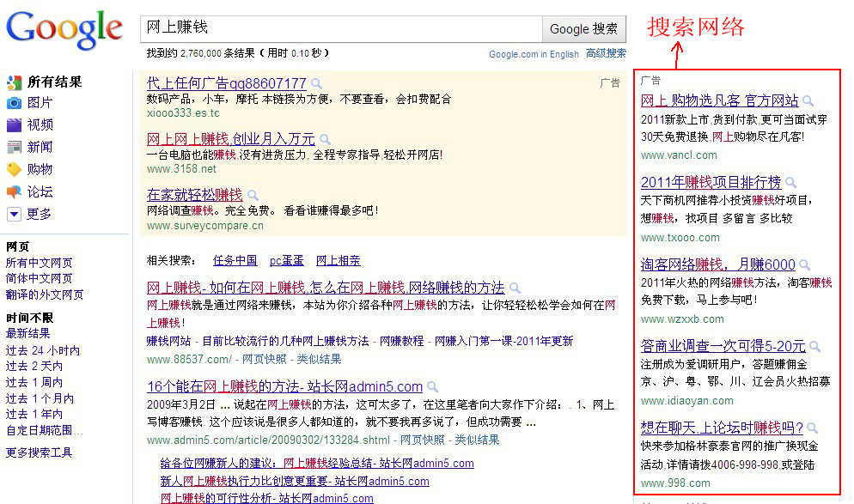This screenshot has width=854, height=504.
Task: Open 视频 via its film icon
Action: tap(14, 125)
